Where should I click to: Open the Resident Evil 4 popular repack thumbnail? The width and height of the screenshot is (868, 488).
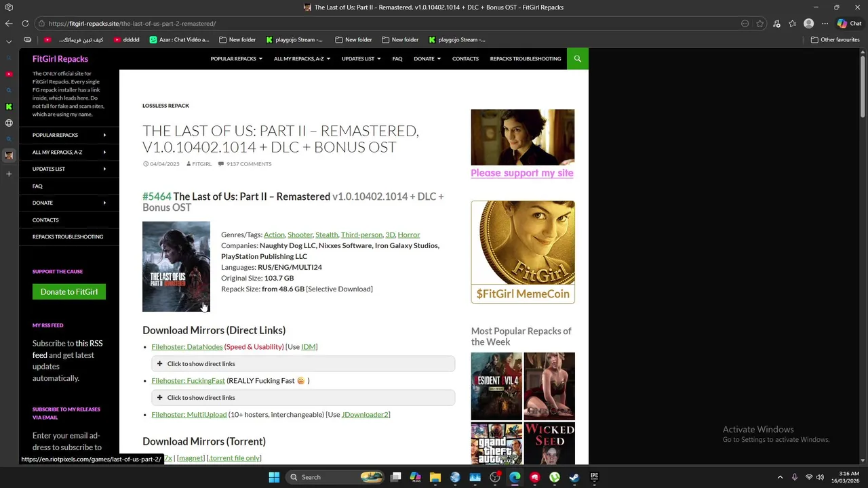point(496,386)
